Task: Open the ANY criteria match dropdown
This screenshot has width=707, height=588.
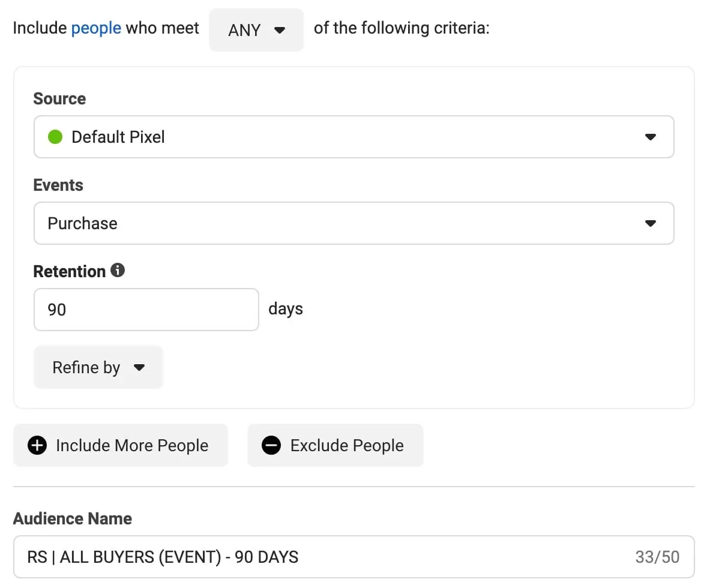Action: [x=256, y=30]
